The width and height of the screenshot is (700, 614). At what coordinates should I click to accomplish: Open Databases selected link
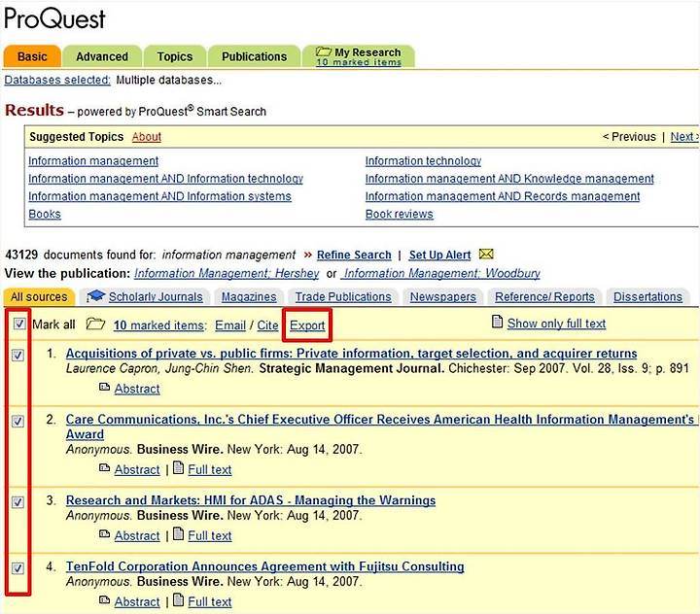(x=57, y=80)
